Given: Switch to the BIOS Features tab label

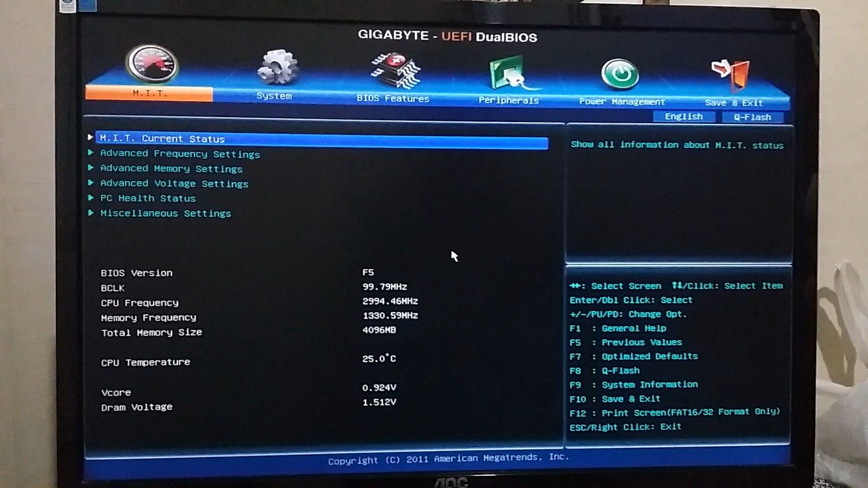Looking at the screenshot, I should coord(393,98).
